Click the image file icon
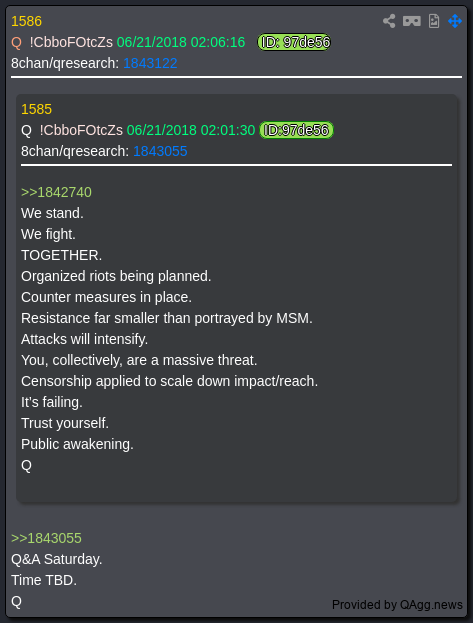473x623 pixels. coord(434,21)
